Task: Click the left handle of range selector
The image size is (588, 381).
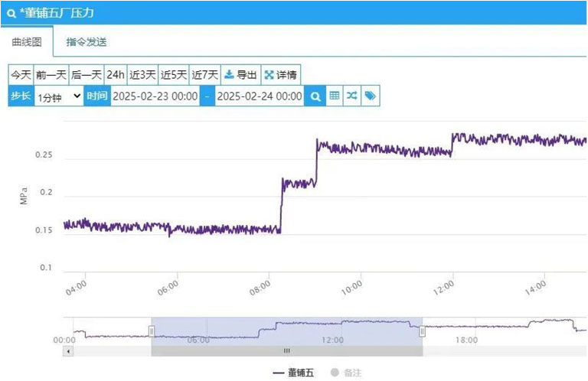Action: pyautogui.click(x=152, y=331)
